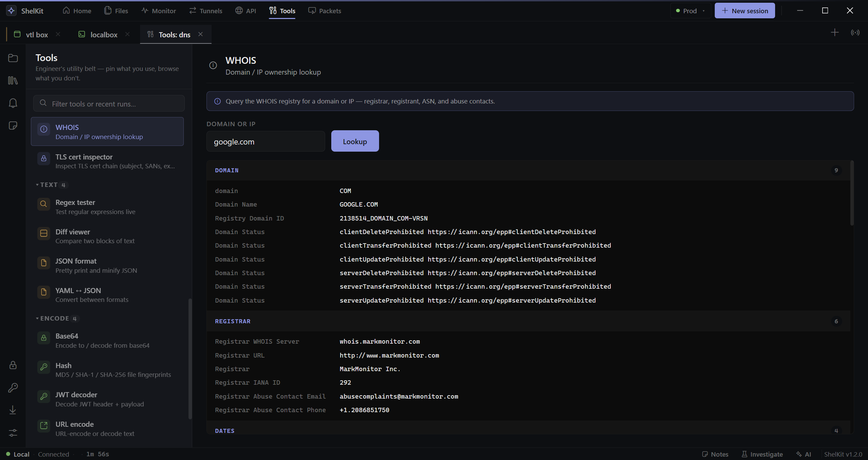Open the JWT decoder tool
This screenshot has height=460, width=868.
click(107, 399)
